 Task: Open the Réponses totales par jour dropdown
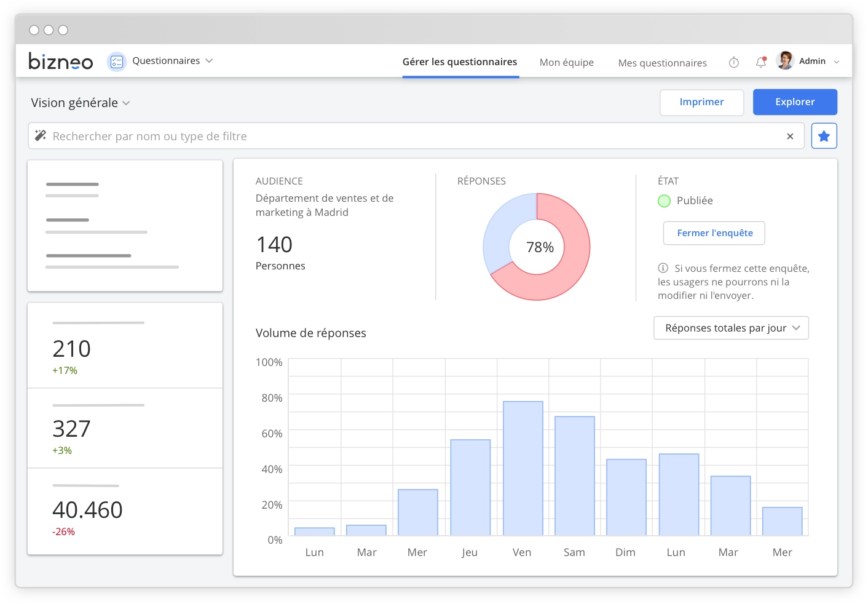pos(731,328)
